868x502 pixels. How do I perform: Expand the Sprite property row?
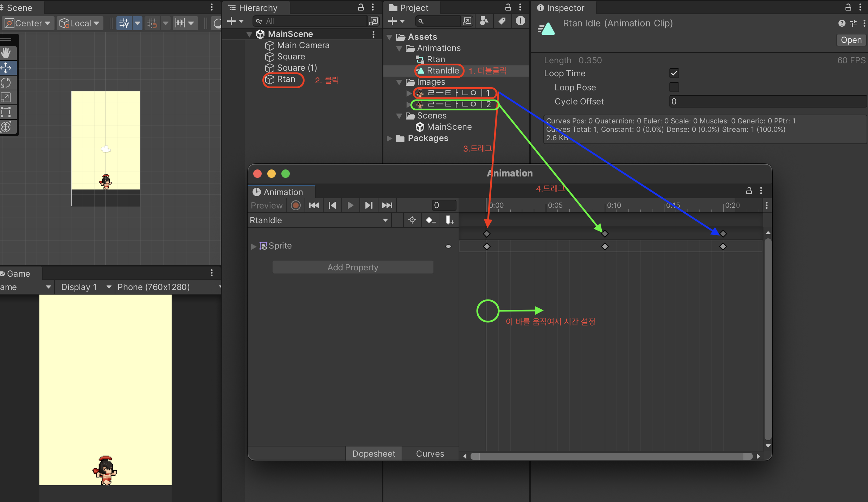click(x=254, y=246)
